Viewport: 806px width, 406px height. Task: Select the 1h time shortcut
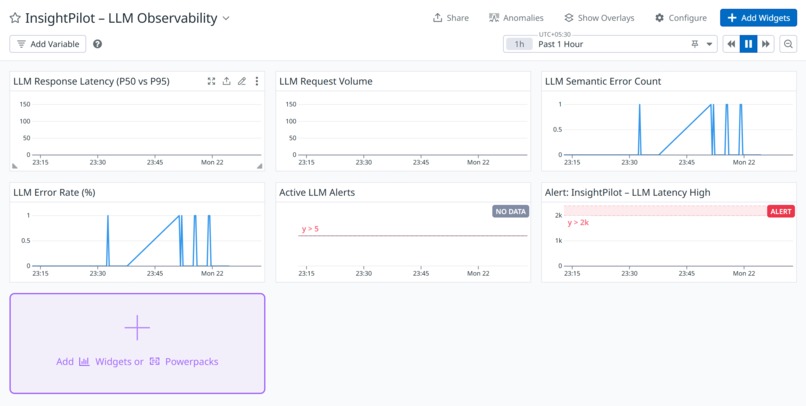point(520,44)
